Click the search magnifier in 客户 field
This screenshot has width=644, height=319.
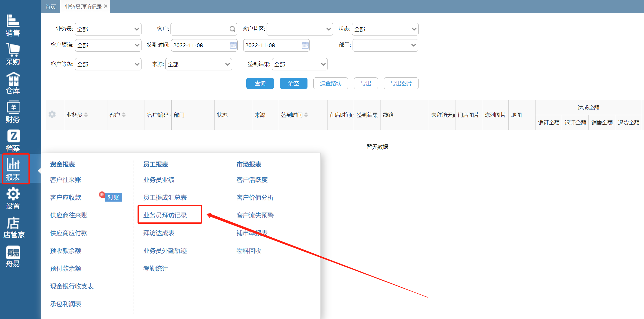tap(232, 29)
